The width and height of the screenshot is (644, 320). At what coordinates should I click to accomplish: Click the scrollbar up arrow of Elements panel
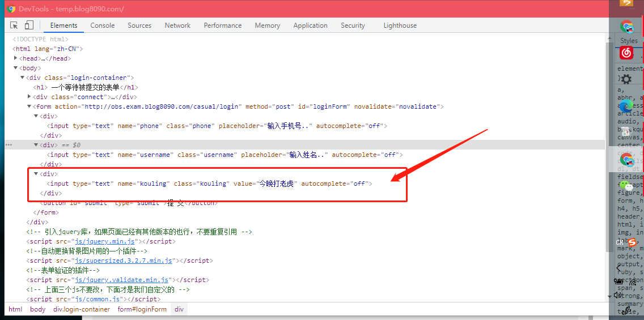[609, 38]
